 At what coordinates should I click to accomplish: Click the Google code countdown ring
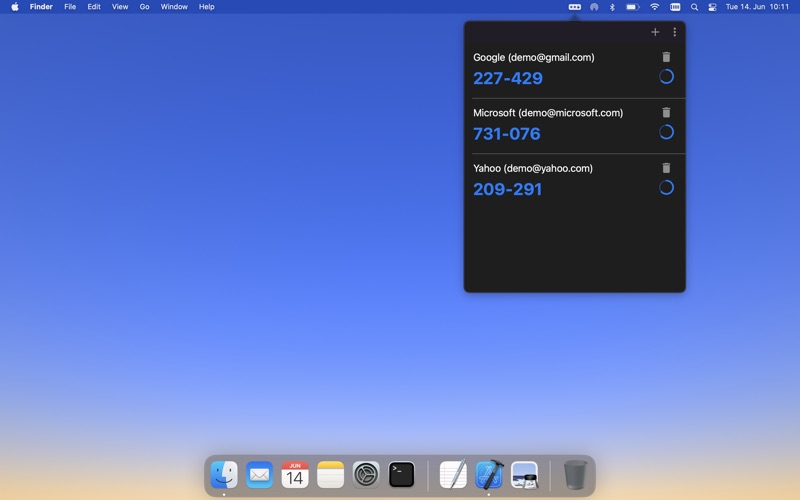(666, 77)
